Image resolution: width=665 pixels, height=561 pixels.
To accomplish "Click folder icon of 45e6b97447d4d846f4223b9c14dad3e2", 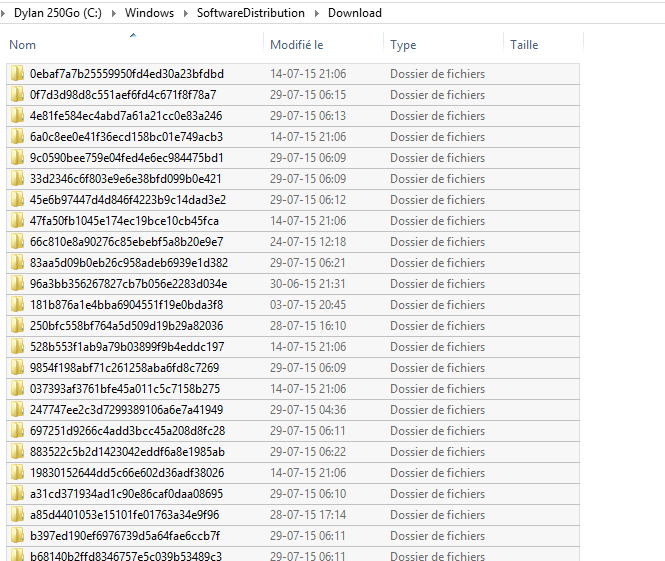I will click(x=17, y=200).
